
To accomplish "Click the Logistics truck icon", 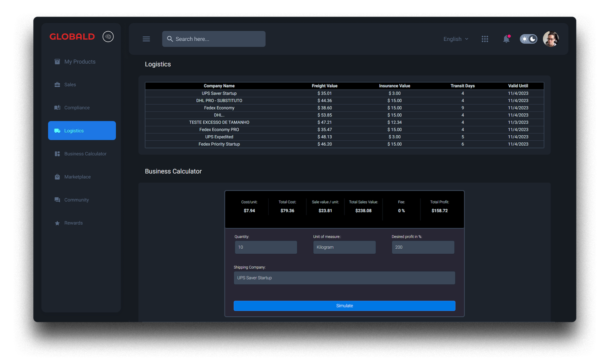I will pos(57,131).
